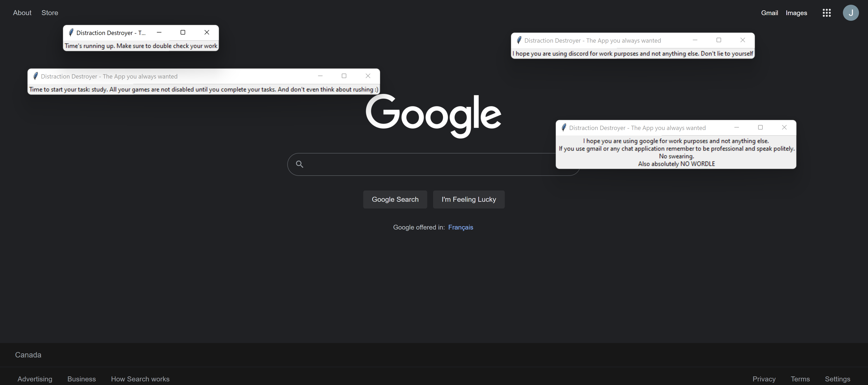The image size is (868, 385).
Task: Click feather icon of the NO WORDLE popup
Action: (564, 128)
